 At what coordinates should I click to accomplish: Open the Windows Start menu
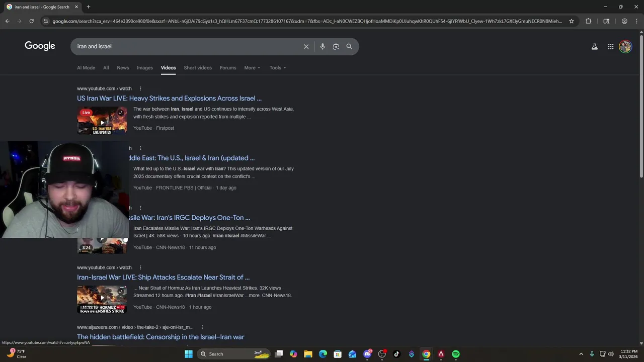pos(188,354)
